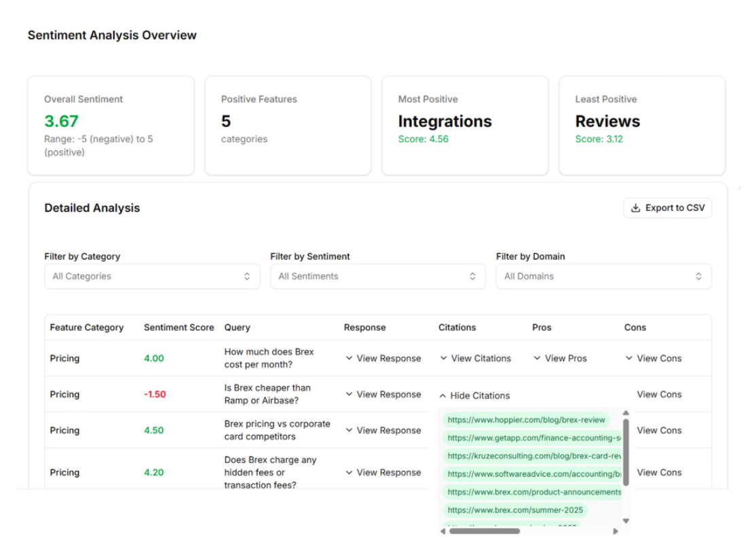Image resolution: width=756 pixels, height=549 pixels.
Task: Click the vertical citations scrollbar thumb
Action: coord(626,451)
